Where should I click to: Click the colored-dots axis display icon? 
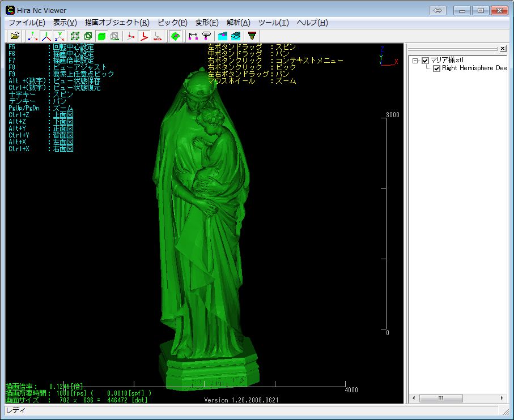[x=32, y=36]
